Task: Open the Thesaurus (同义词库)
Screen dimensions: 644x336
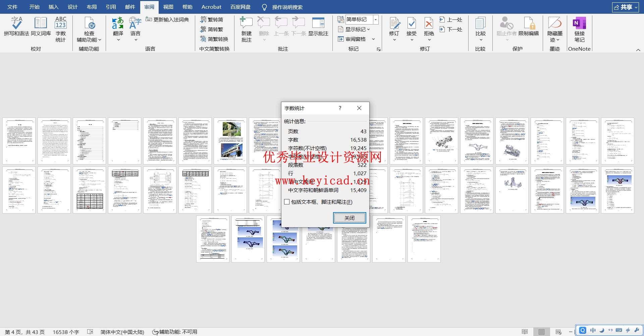Action: [41, 26]
